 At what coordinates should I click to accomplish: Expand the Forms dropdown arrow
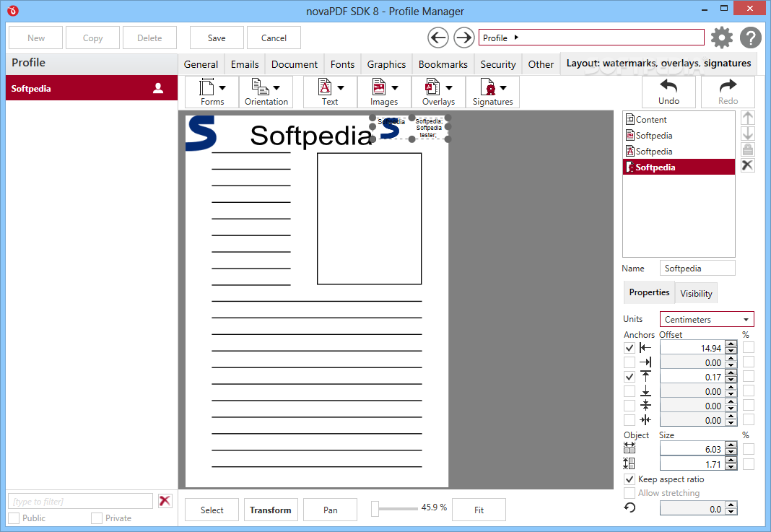click(x=222, y=88)
